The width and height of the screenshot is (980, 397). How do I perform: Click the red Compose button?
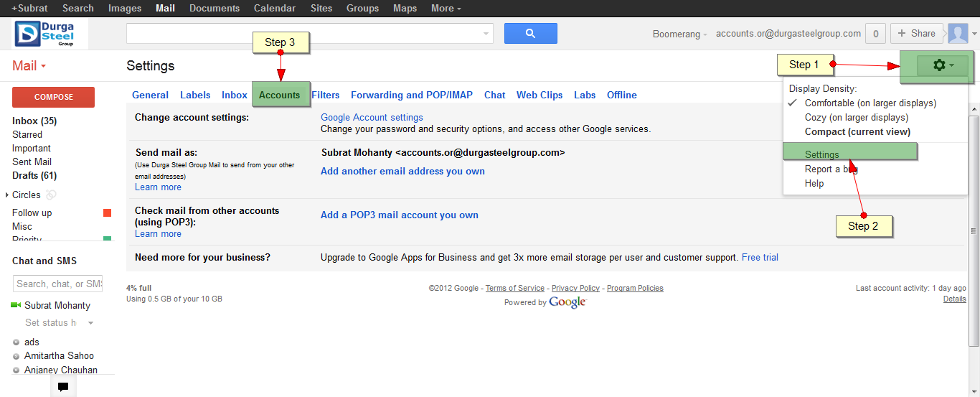[x=53, y=97]
